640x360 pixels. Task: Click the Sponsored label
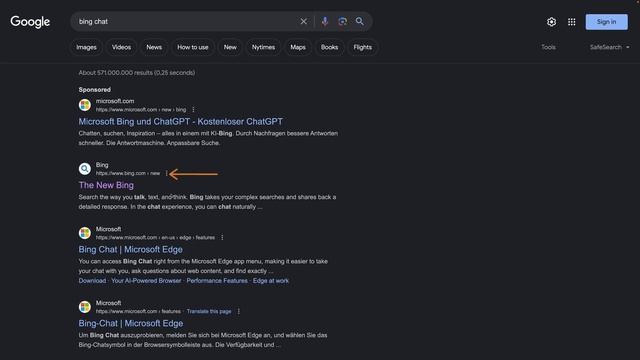[x=94, y=89]
